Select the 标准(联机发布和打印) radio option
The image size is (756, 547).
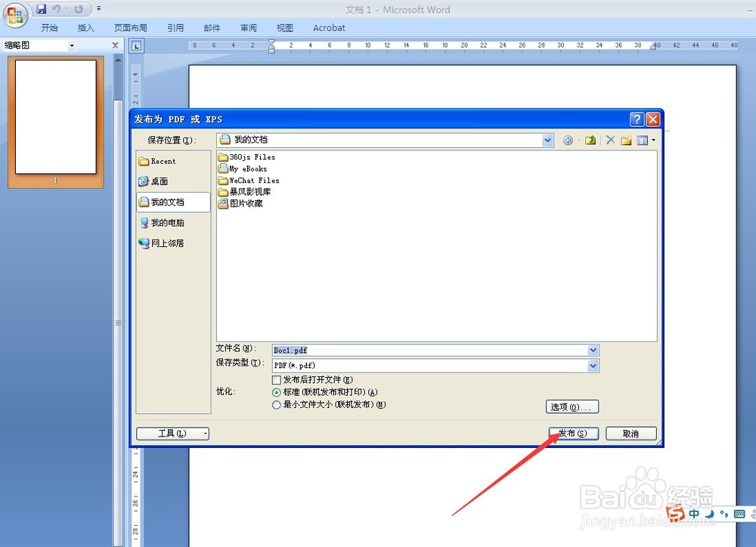point(276,393)
